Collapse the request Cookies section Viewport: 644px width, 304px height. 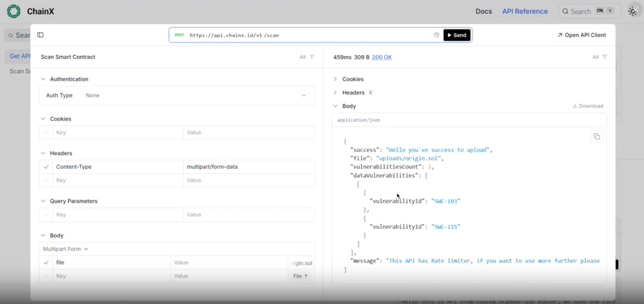pos(43,119)
